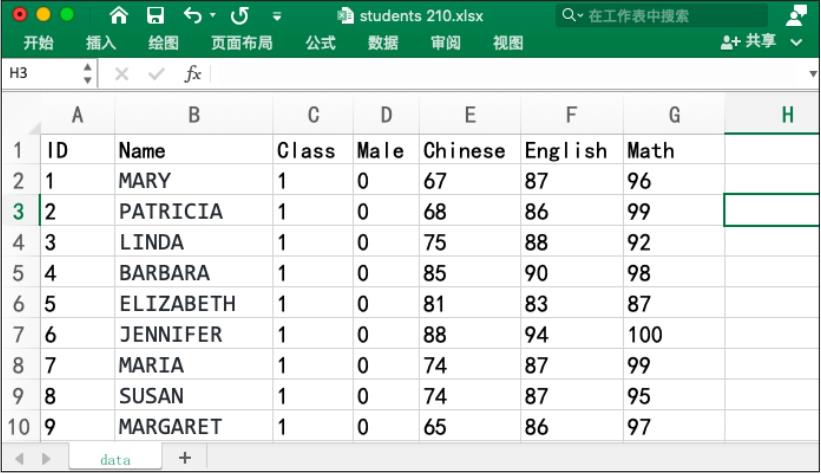Screen dimensions: 821x474
Task: Click the cancel X in formula bar
Action: (x=121, y=75)
